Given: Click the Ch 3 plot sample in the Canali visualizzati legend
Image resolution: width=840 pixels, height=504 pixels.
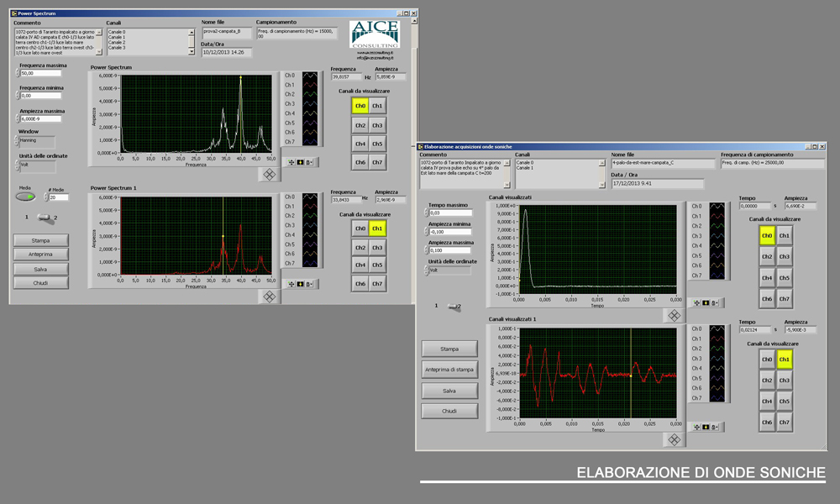Looking at the screenshot, I should pyautogui.click(x=717, y=236).
